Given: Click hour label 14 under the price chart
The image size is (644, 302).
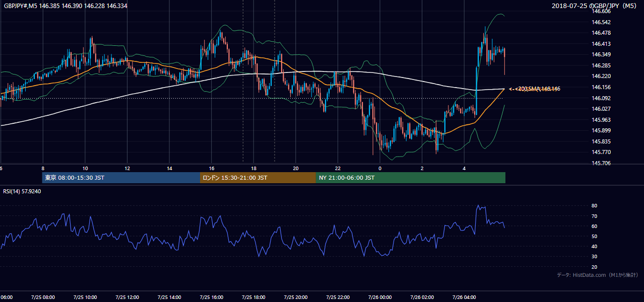Looking at the screenshot, I should coord(169,168).
